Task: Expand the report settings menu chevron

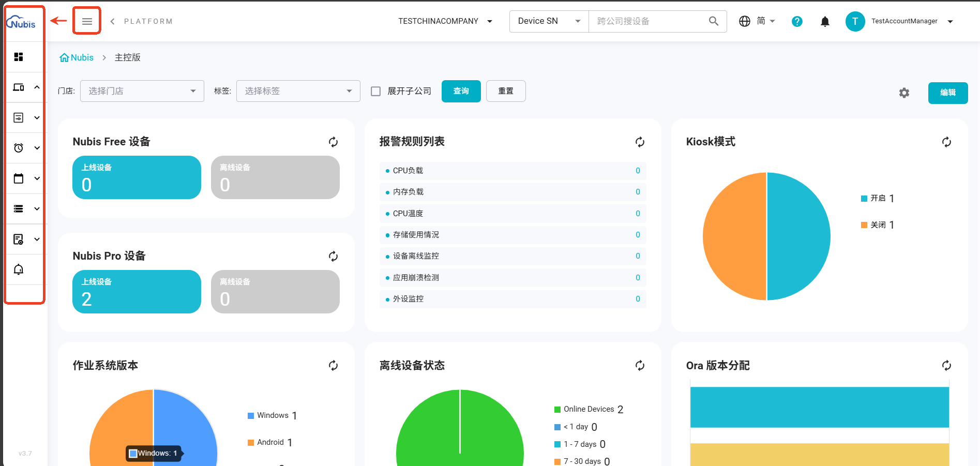Action: (x=37, y=239)
